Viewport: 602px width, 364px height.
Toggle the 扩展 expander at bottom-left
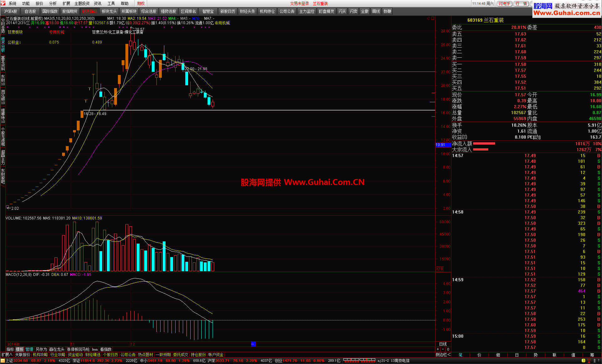click(x=7, y=355)
